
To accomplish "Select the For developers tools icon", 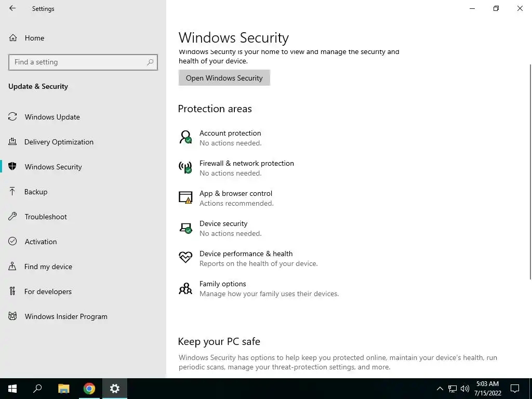I will pos(12,291).
